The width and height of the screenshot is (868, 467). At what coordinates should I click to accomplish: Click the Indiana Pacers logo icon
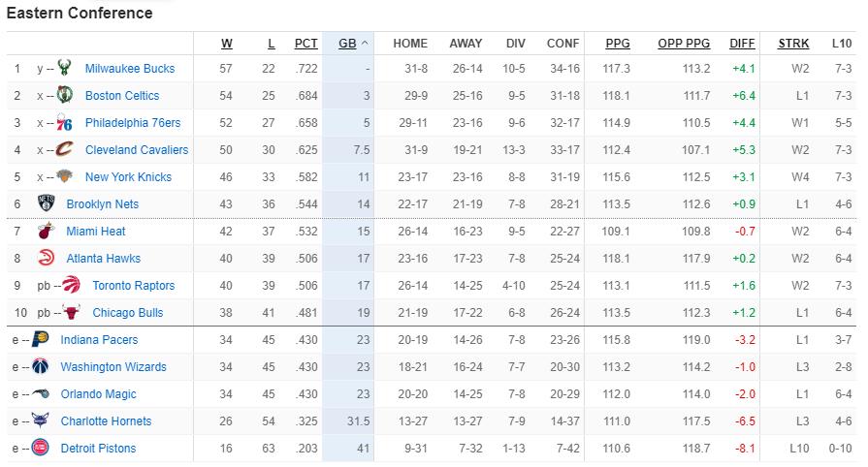pyautogui.click(x=41, y=339)
